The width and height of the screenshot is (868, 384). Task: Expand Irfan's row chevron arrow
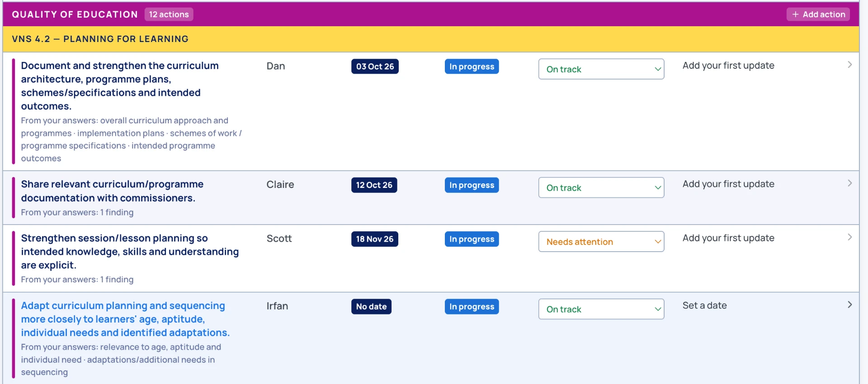click(x=849, y=304)
